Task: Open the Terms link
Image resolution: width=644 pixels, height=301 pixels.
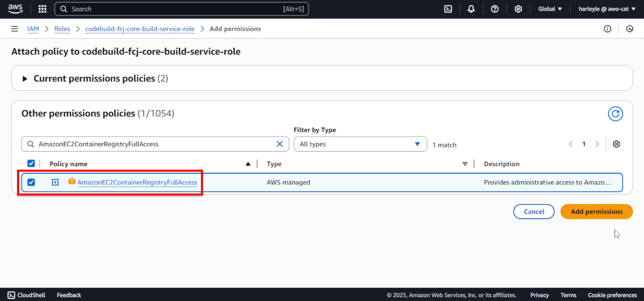Action: (568, 295)
